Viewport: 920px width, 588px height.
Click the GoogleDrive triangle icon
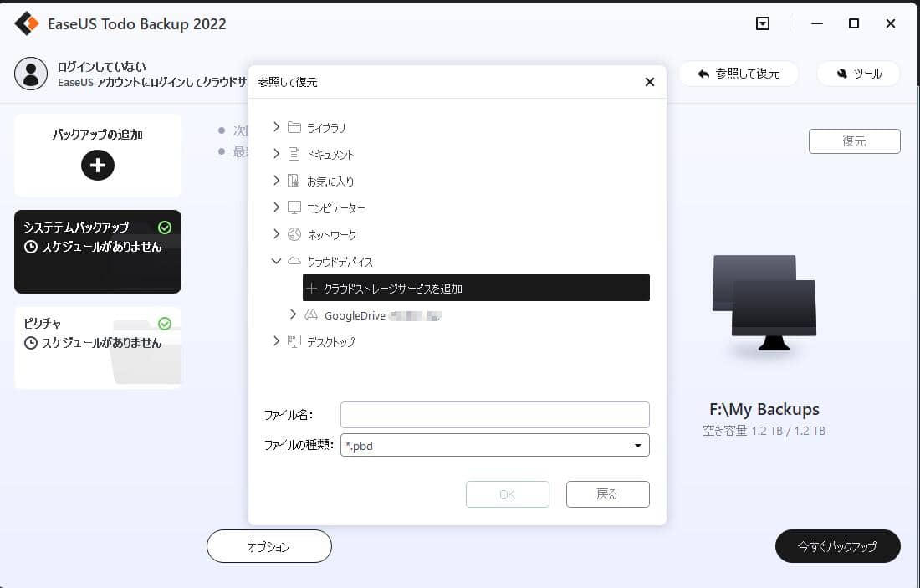coord(311,315)
